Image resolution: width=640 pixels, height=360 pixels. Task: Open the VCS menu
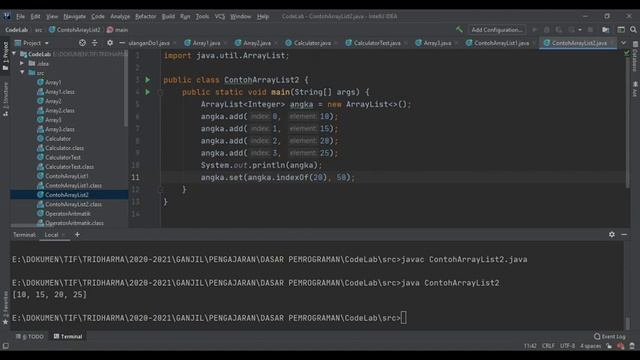(x=220, y=16)
